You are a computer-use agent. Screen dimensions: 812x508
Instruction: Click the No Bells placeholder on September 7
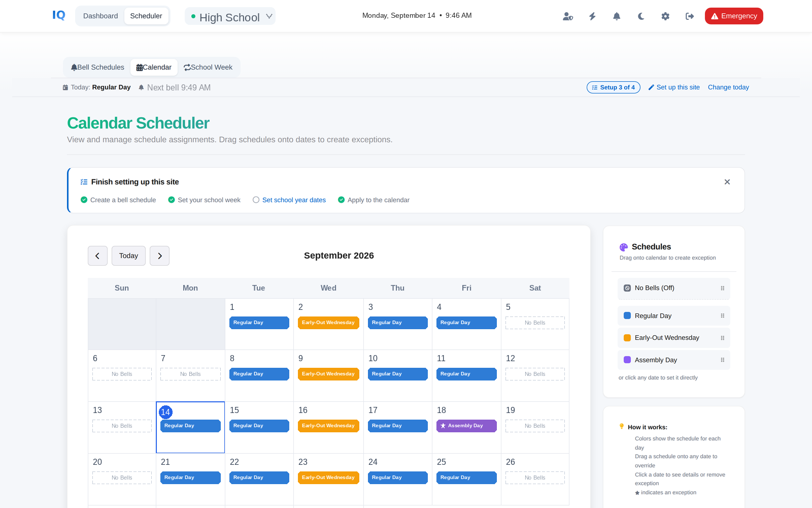point(190,374)
